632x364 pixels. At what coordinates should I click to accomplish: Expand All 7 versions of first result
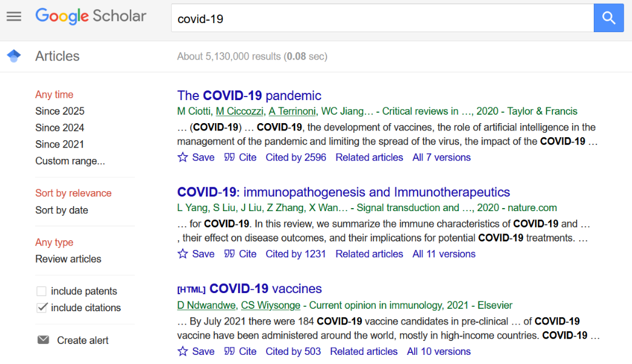[441, 157]
